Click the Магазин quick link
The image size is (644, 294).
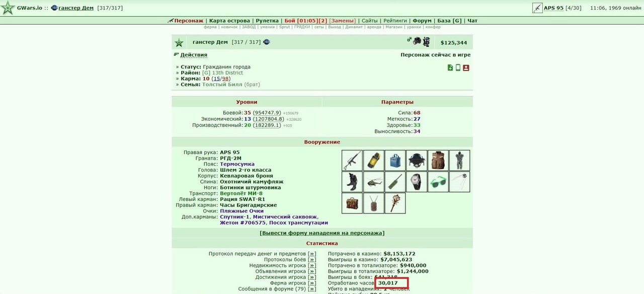[x=394, y=27]
